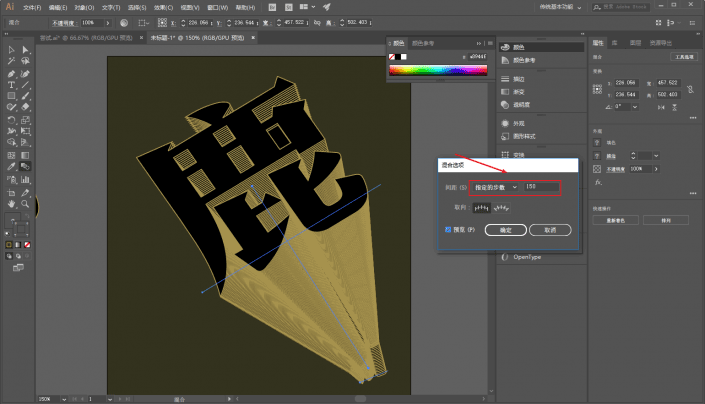Click the steps value field showing 150
The image size is (705, 404).
click(x=541, y=186)
